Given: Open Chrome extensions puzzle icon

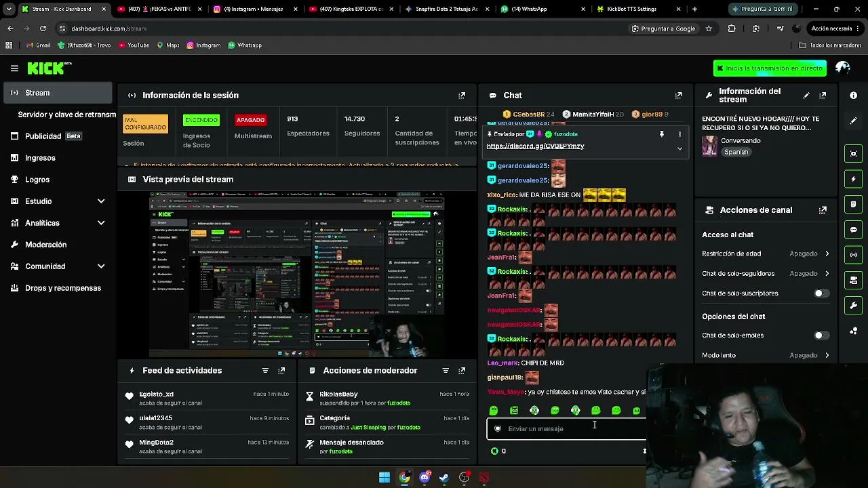Looking at the screenshot, I should click(732, 28).
